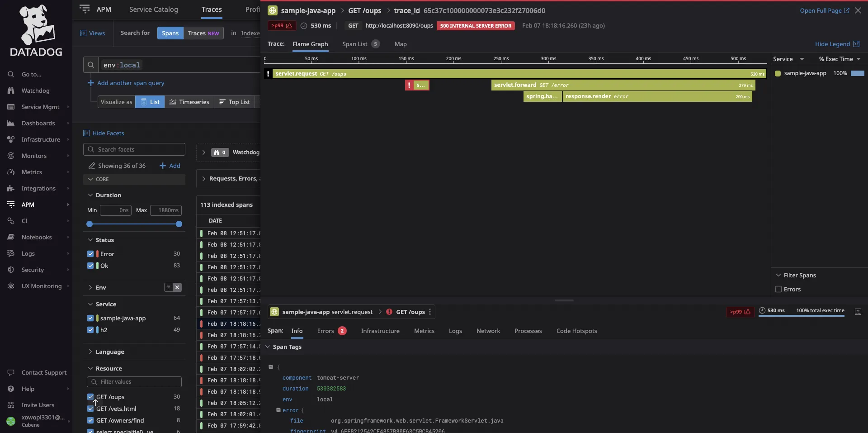Viewport: 868px width, 433px height.
Task: Open CI sidebar icon
Action: tap(11, 221)
